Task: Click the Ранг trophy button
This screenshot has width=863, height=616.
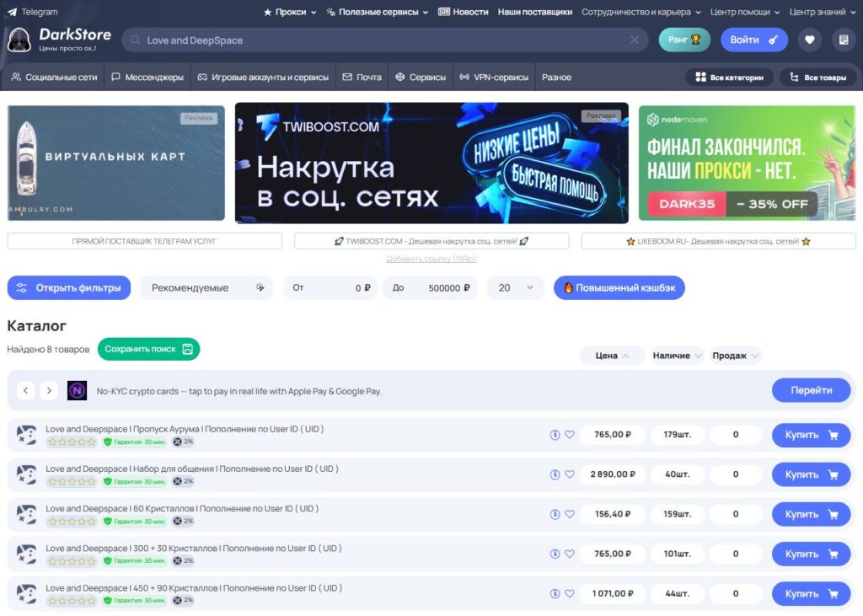Action: tap(684, 40)
